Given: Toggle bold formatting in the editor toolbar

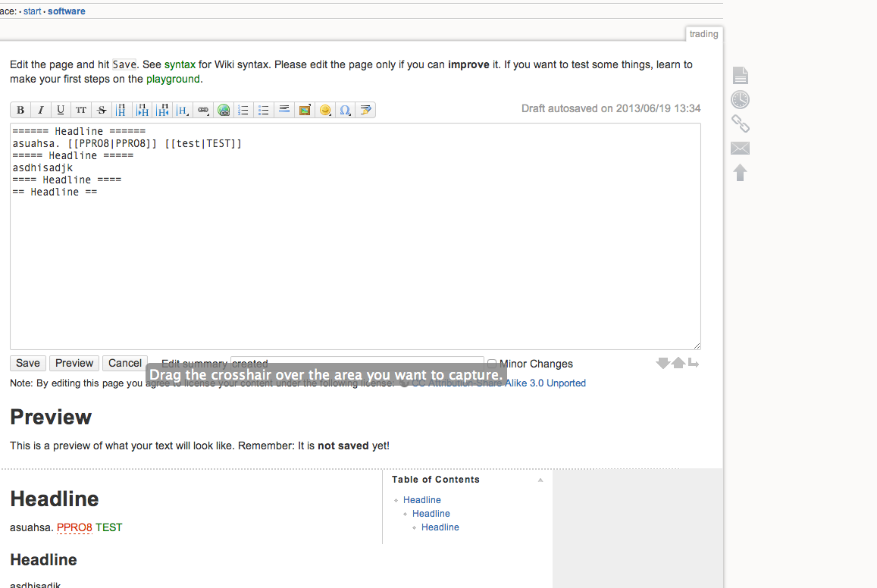Looking at the screenshot, I should coord(20,110).
